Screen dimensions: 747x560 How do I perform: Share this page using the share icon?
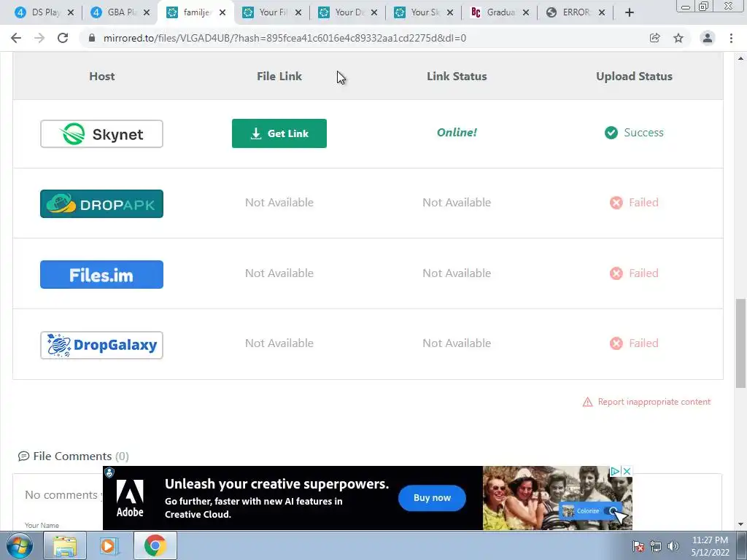pos(655,38)
